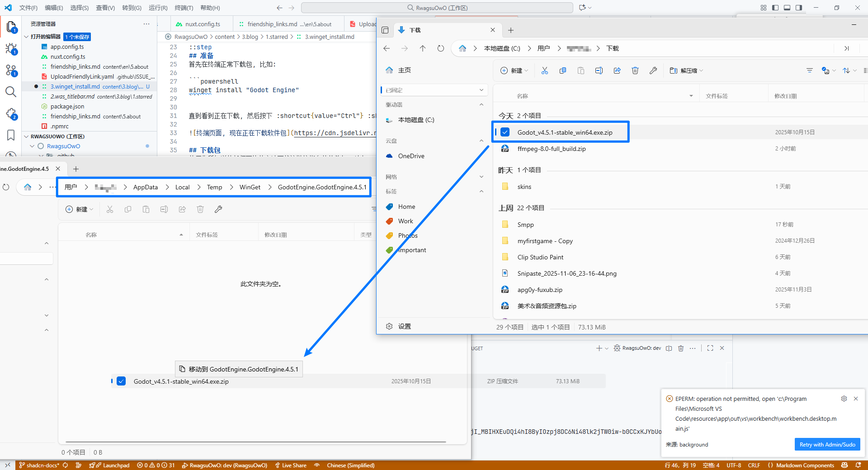Open the Bookmarks view in the activity bar

(11, 135)
